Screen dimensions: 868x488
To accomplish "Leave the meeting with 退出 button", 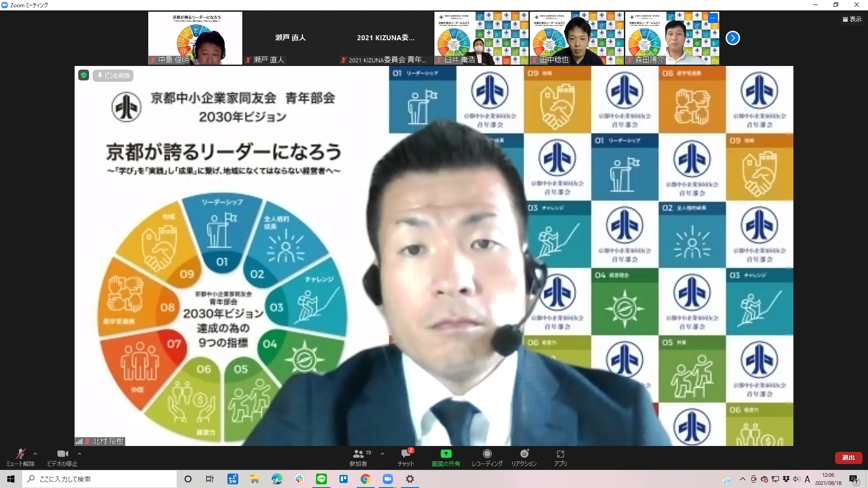I will pyautogui.click(x=848, y=458).
